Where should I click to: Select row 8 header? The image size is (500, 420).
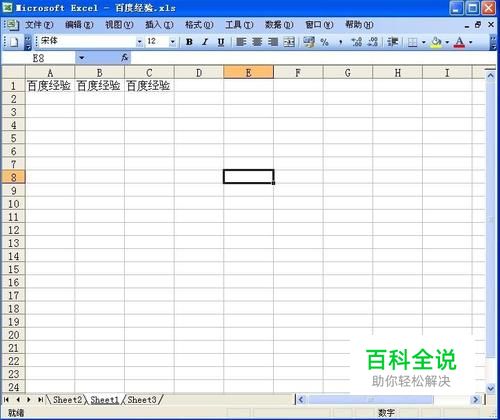pyautogui.click(x=13, y=177)
